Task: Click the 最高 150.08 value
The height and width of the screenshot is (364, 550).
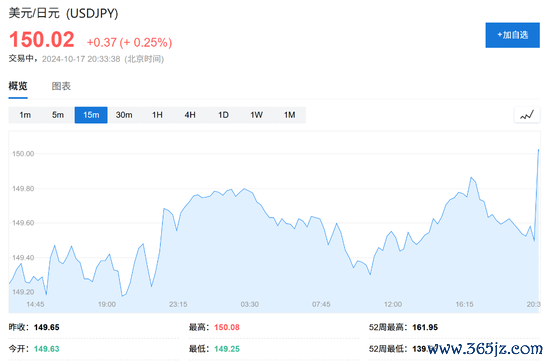Action: [227, 327]
